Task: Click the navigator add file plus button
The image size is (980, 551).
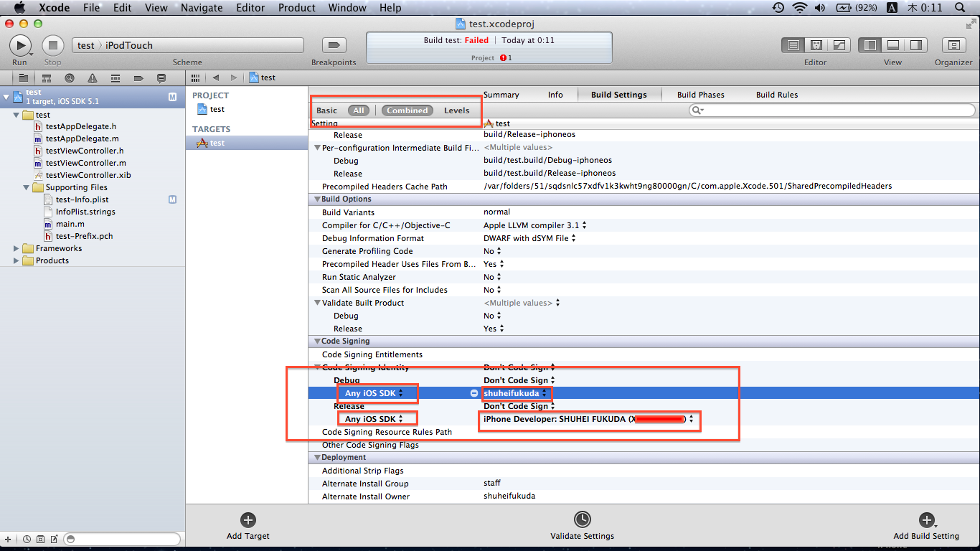Action: click(x=8, y=539)
